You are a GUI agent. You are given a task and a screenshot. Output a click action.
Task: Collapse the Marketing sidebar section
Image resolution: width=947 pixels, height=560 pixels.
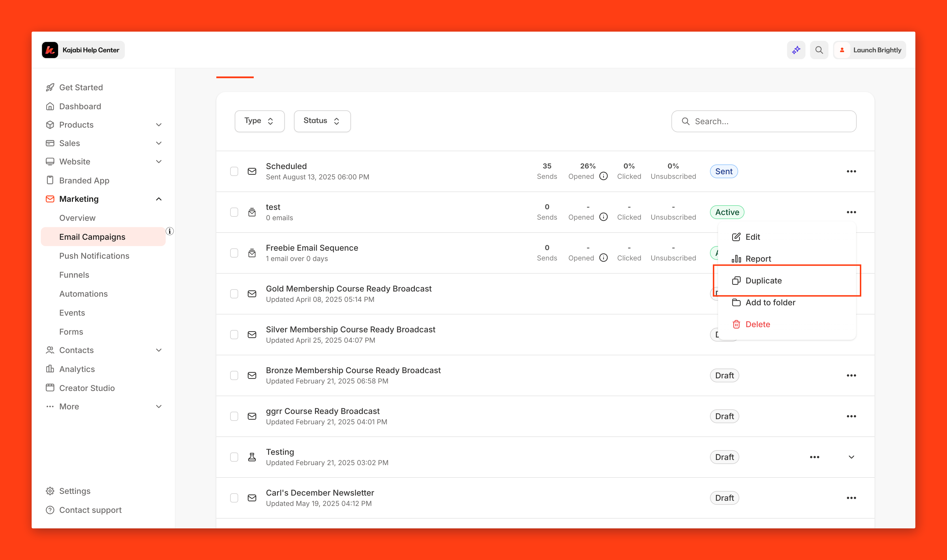tap(159, 199)
